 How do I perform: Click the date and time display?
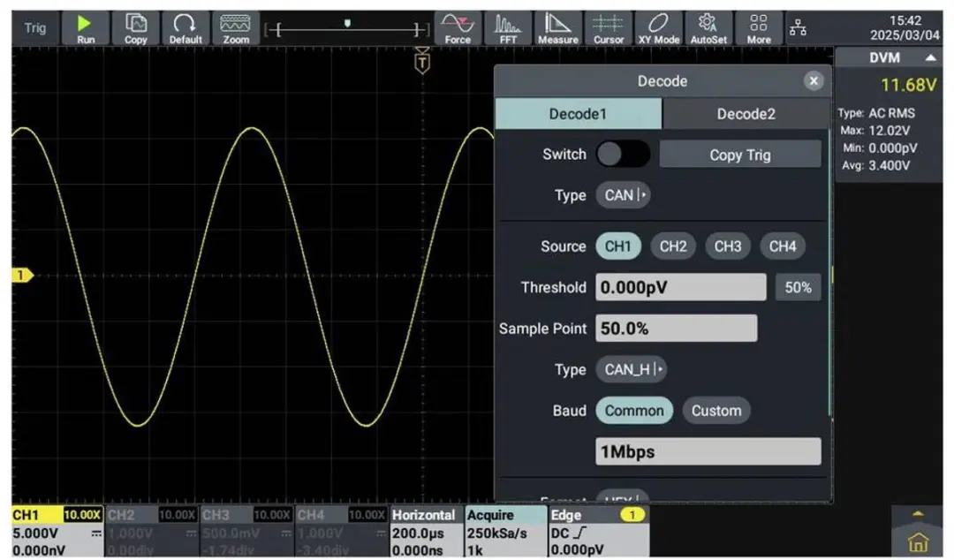[905, 28]
